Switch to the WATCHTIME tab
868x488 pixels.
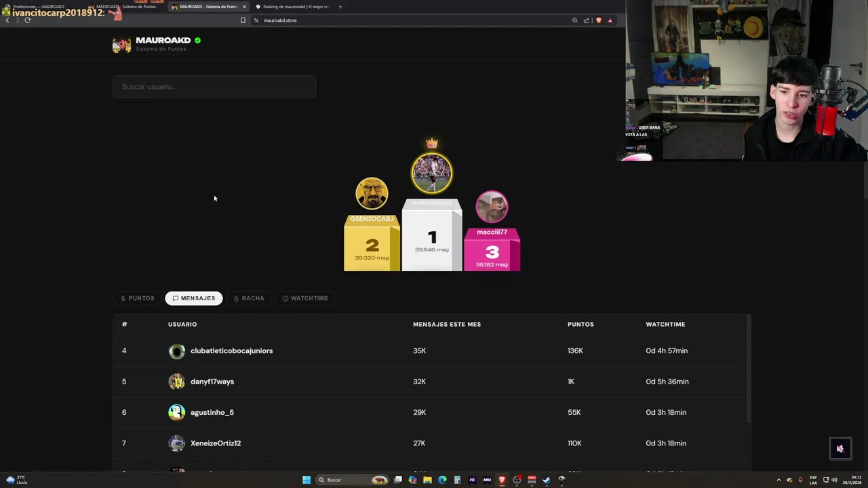click(x=305, y=298)
